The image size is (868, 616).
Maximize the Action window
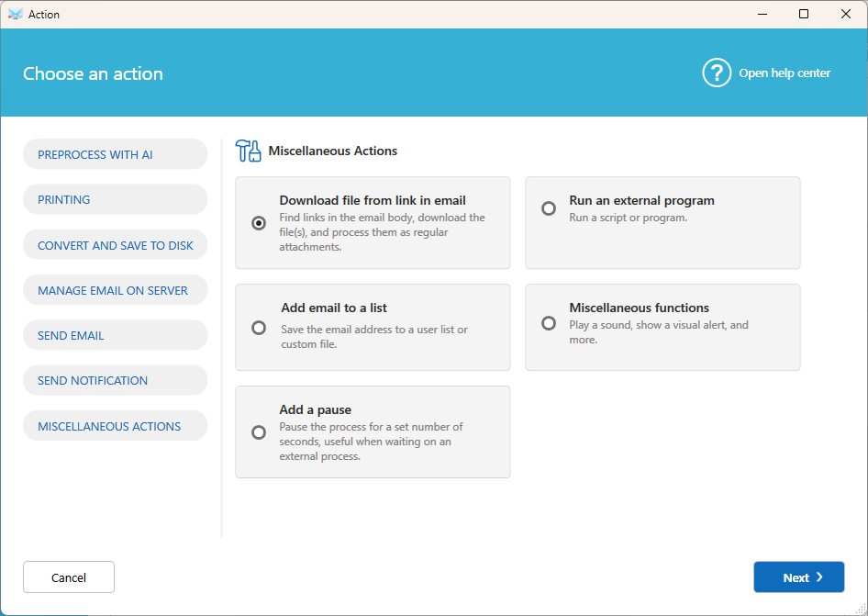click(x=804, y=14)
